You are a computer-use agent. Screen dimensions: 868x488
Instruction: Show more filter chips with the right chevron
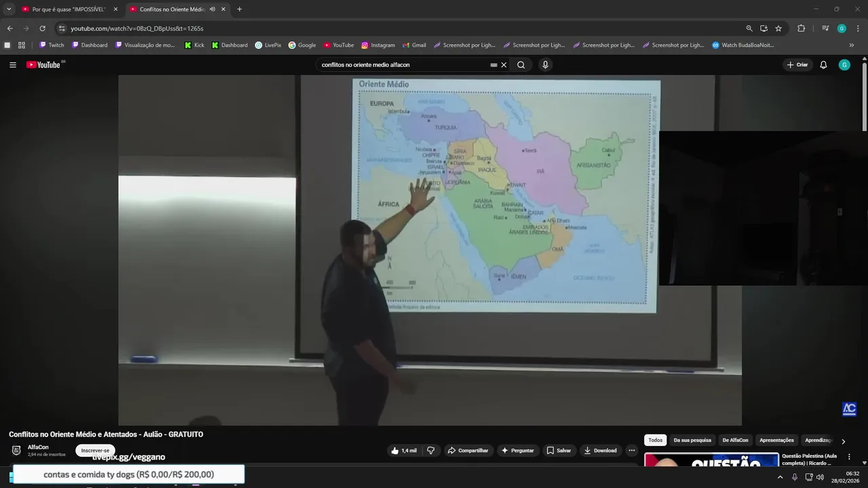click(x=843, y=441)
